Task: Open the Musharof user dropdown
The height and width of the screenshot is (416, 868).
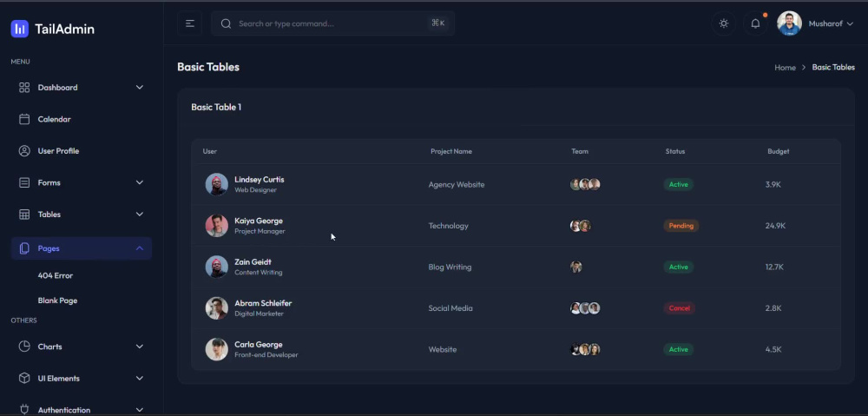Action: coord(831,23)
